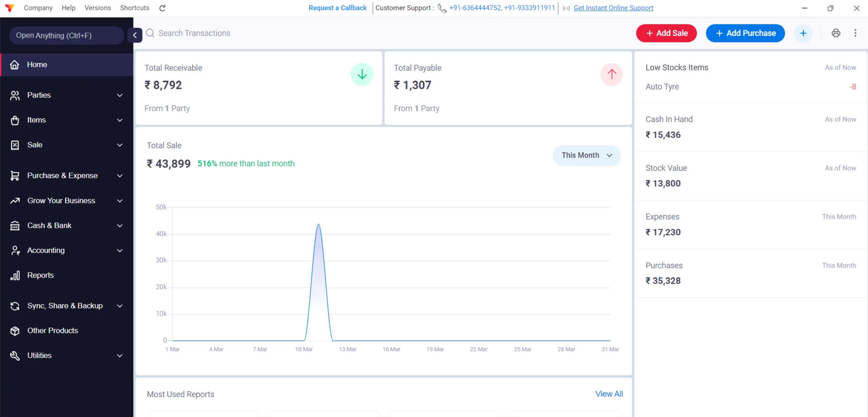
Task: Click the Add Sale button
Action: tap(666, 33)
